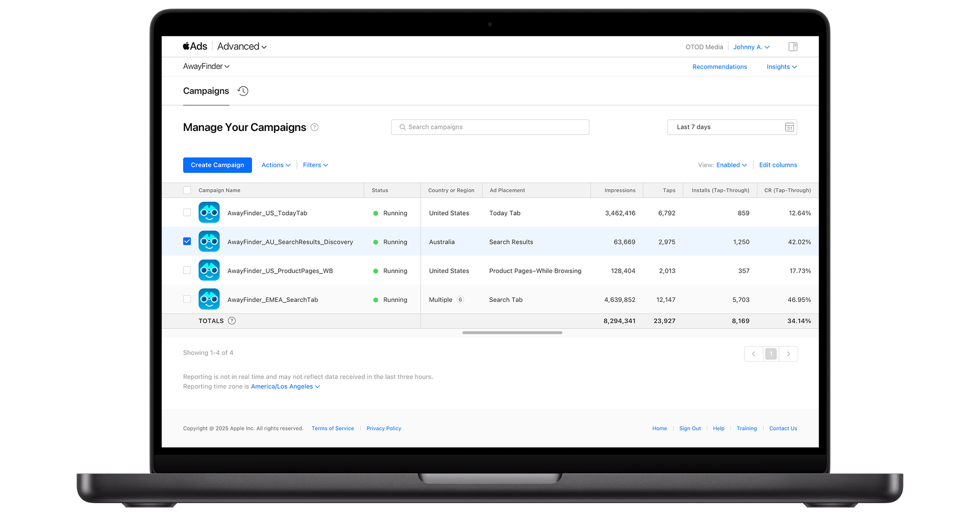Uncheck the AwayFinder_AU_SearchResults_Discovery checkbox
This screenshot has width=980, height=512.
click(187, 241)
